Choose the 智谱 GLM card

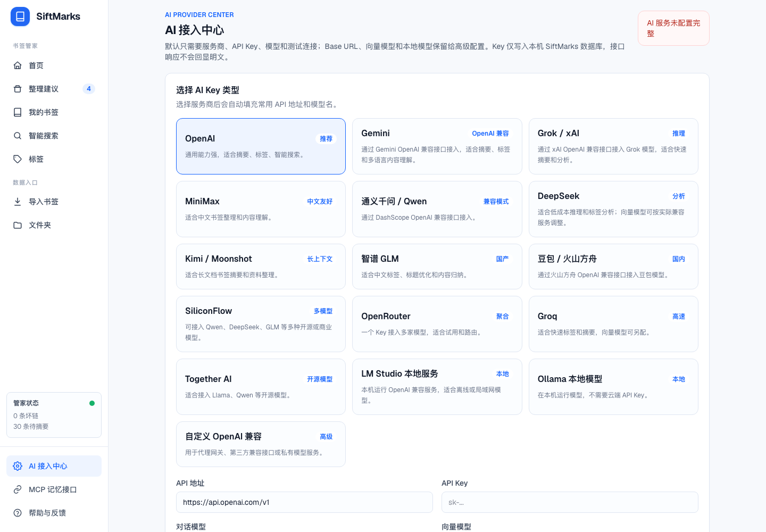point(437,267)
